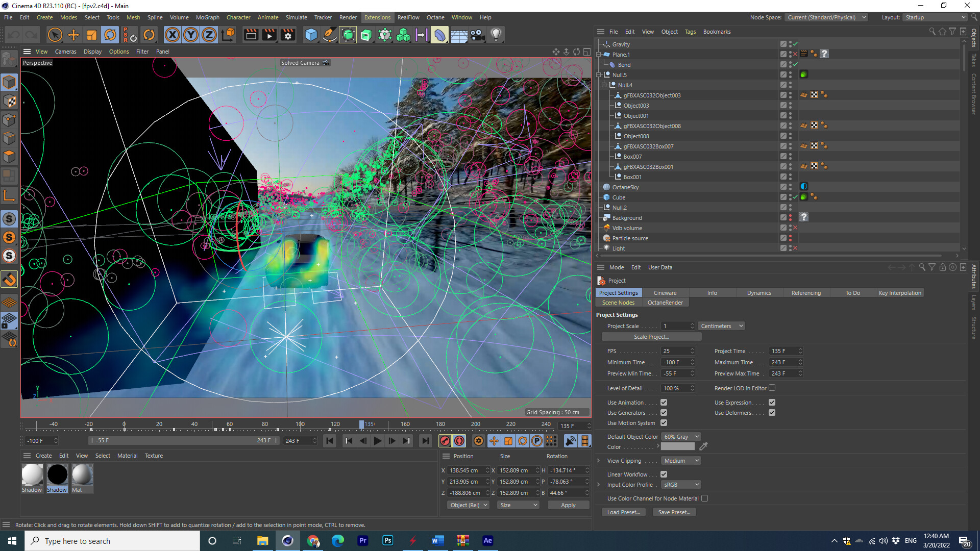The width and height of the screenshot is (980, 551).
Task: Collapse the Null.5 tree item
Action: coord(599,75)
